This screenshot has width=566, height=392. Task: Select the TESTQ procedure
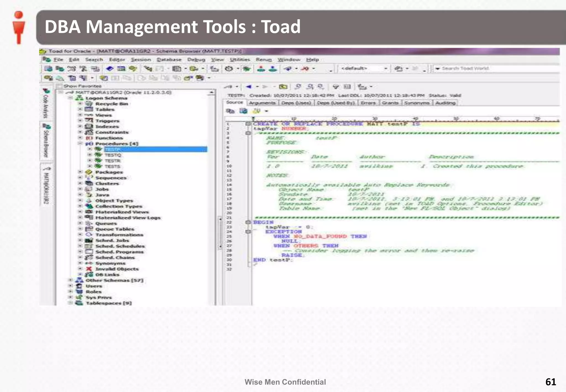(x=113, y=155)
